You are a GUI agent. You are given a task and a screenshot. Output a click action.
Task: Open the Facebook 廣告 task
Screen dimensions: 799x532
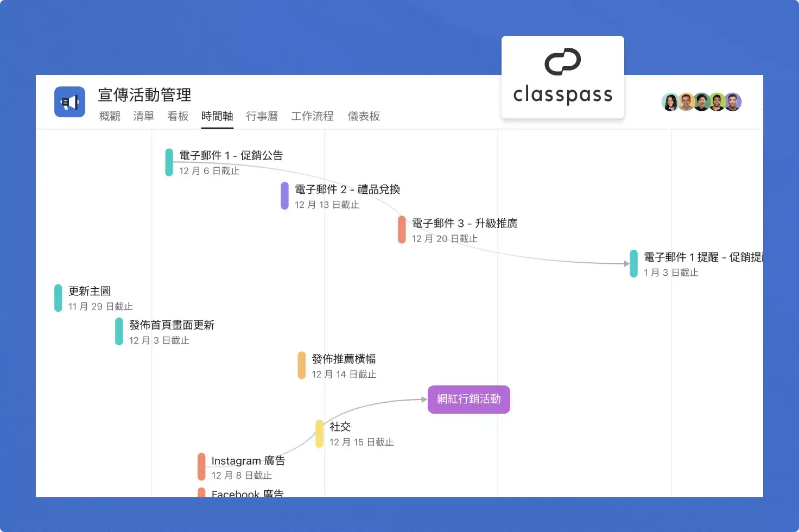pos(248,493)
